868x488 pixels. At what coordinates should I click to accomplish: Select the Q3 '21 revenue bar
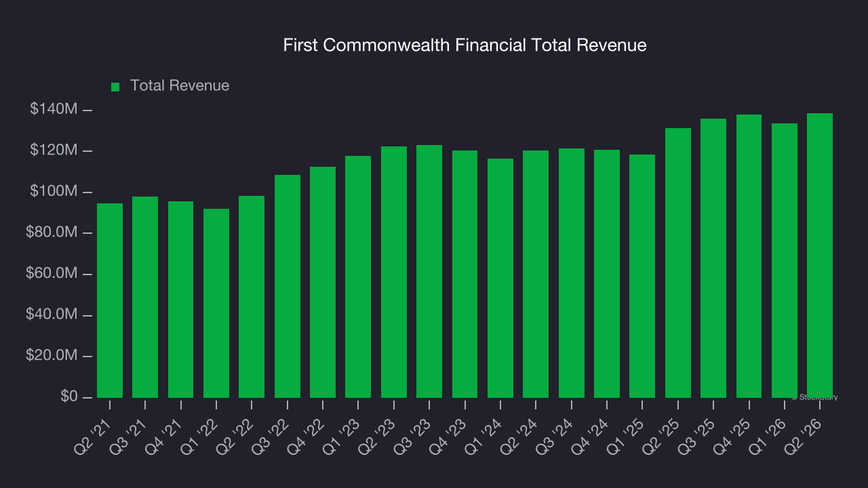point(145,297)
